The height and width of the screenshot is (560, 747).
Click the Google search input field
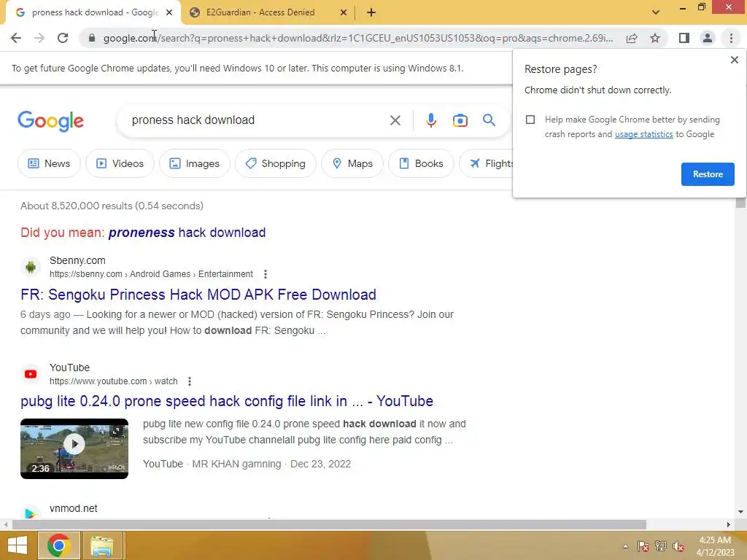[258, 120]
